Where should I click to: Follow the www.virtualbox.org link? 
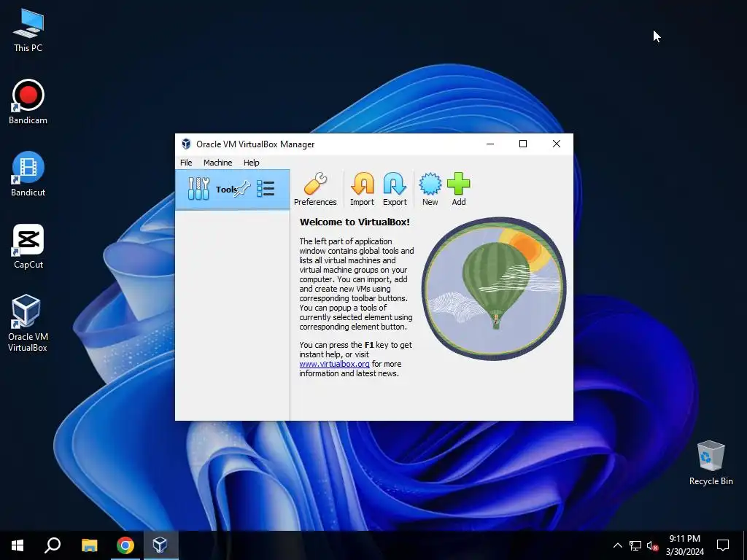point(334,364)
